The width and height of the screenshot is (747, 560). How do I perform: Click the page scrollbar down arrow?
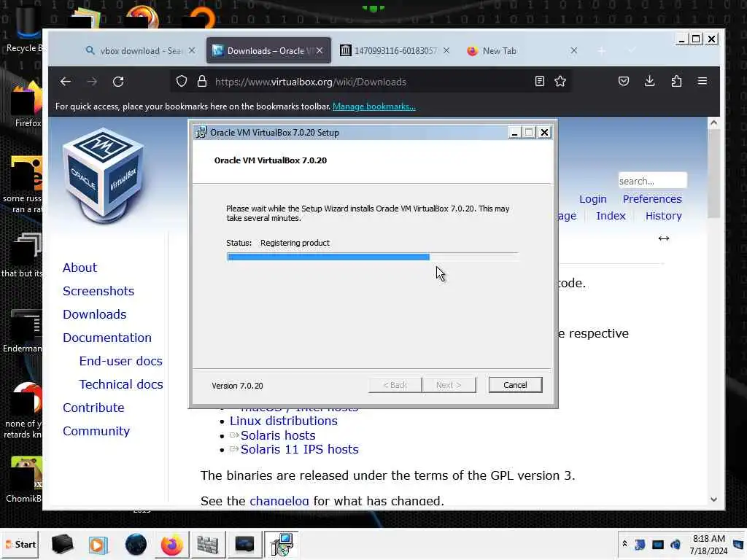713,499
